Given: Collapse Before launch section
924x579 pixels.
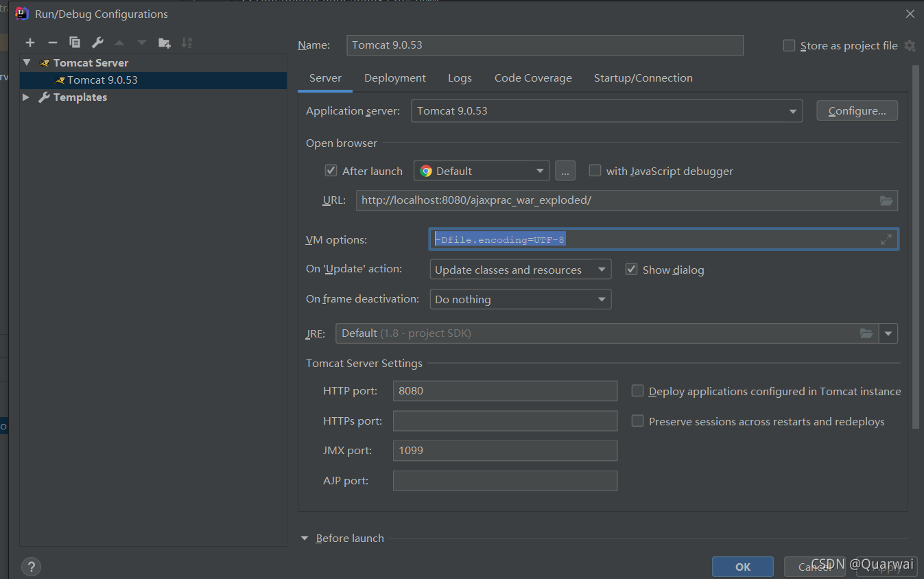Looking at the screenshot, I should [305, 539].
